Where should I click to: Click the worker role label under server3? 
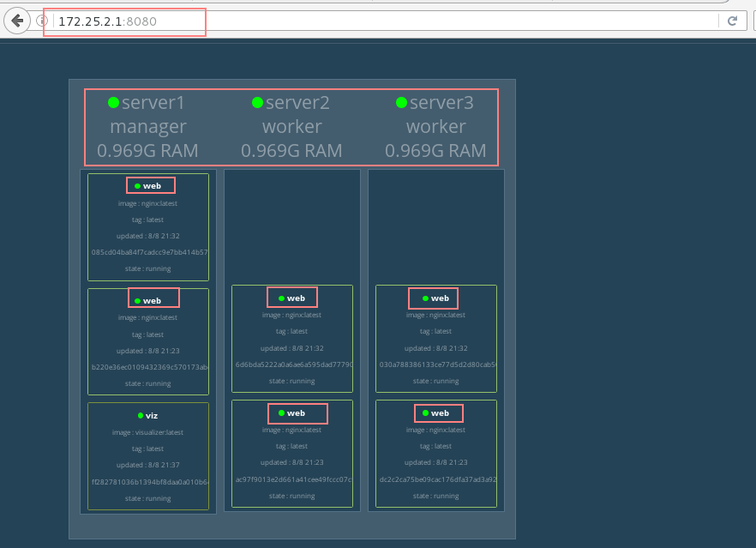435,127
